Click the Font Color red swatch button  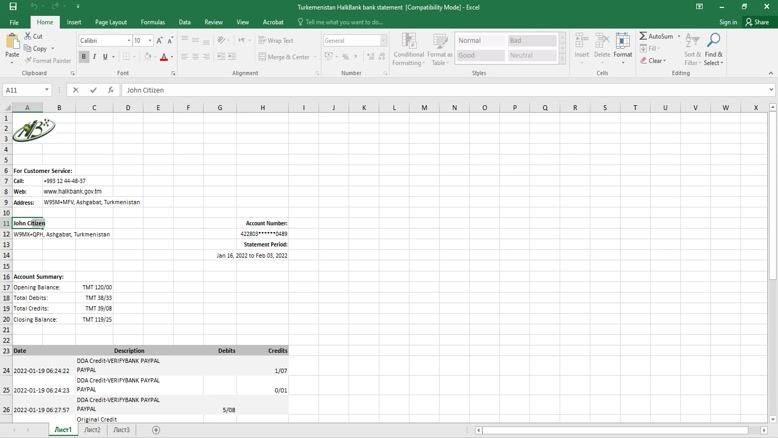tap(164, 57)
